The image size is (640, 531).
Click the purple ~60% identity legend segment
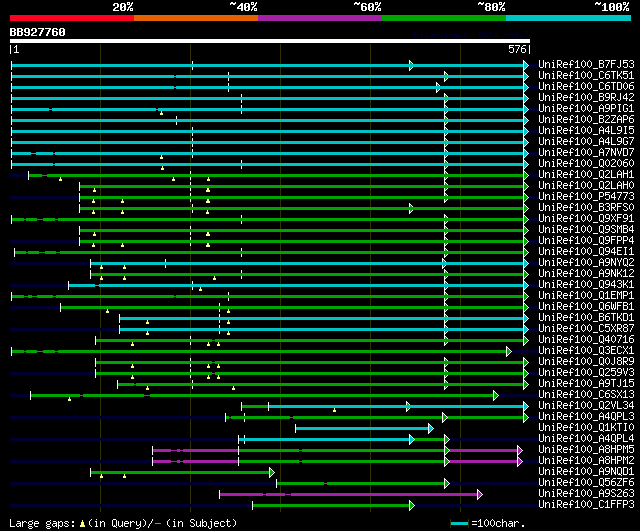point(320,18)
